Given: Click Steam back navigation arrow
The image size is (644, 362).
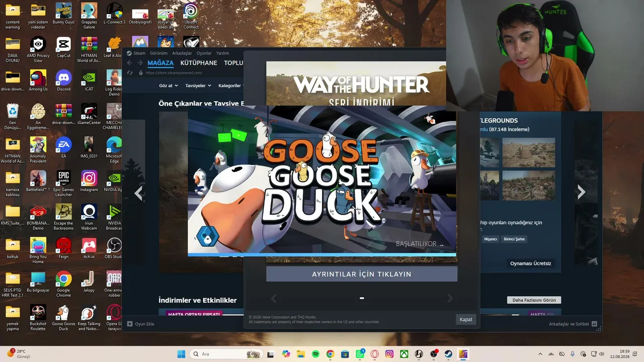Looking at the screenshot, I should 129,63.
